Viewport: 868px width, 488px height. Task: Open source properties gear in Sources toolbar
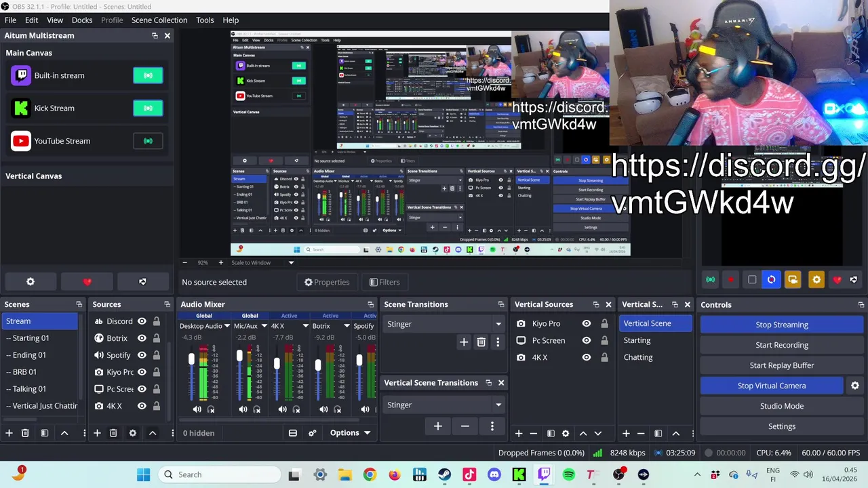coord(133,433)
